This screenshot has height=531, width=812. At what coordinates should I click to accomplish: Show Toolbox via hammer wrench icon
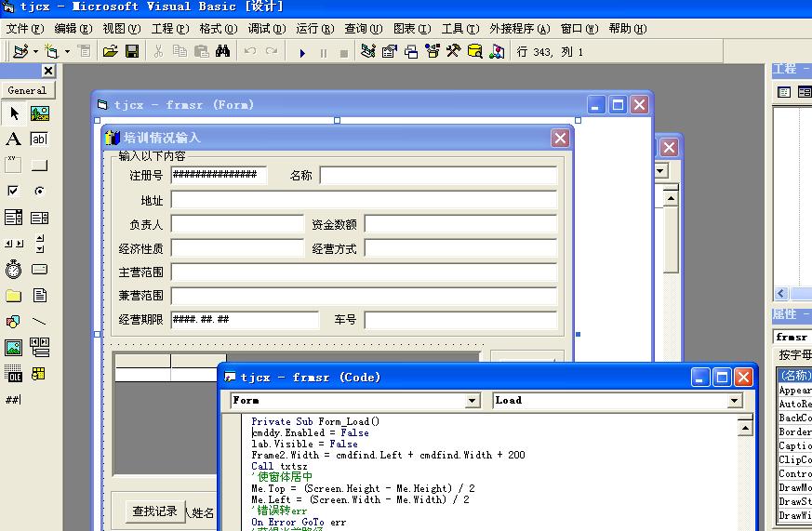454,51
